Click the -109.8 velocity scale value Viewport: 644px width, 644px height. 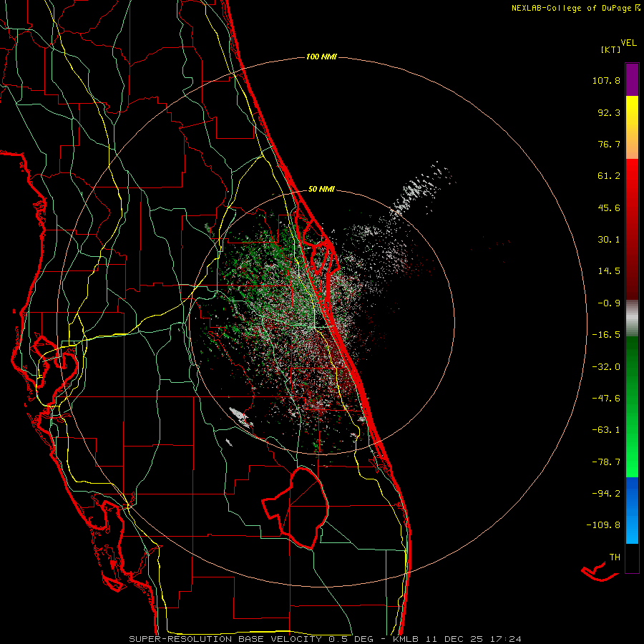pyautogui.click(x=603, y=525)
